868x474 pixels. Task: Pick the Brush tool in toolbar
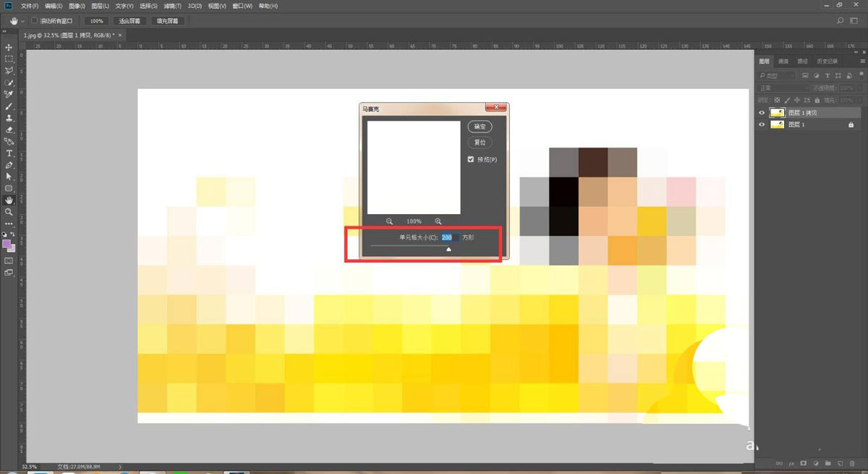click(9, 106)
